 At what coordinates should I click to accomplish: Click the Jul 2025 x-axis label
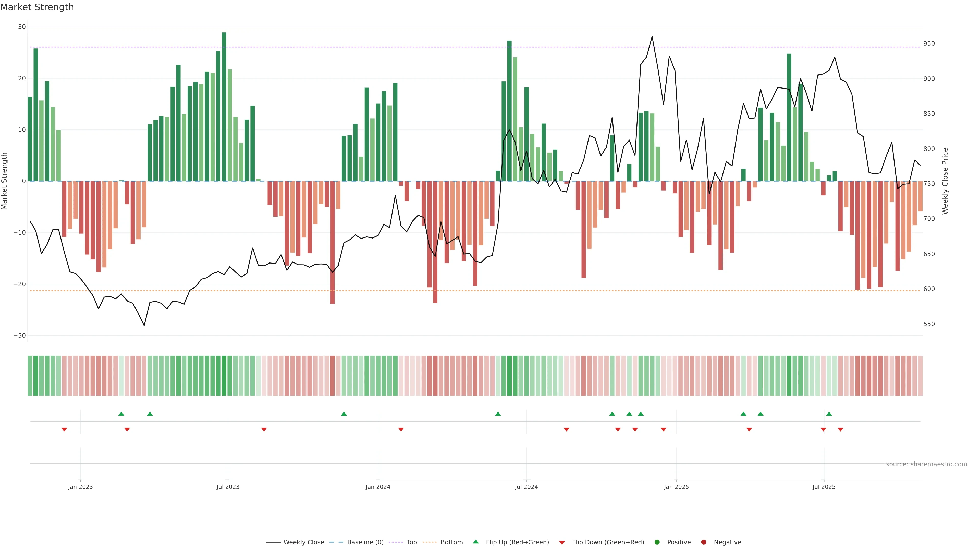[x=824, y=487]
